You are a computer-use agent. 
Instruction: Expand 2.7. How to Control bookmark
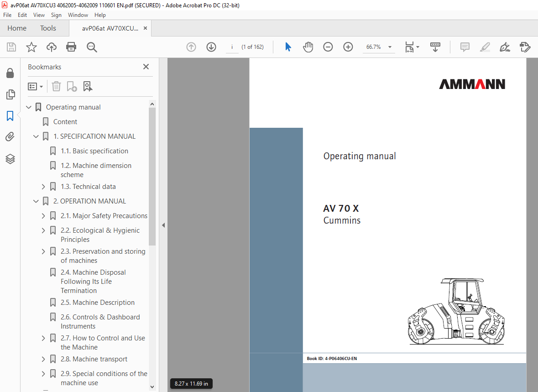(43, 338)
